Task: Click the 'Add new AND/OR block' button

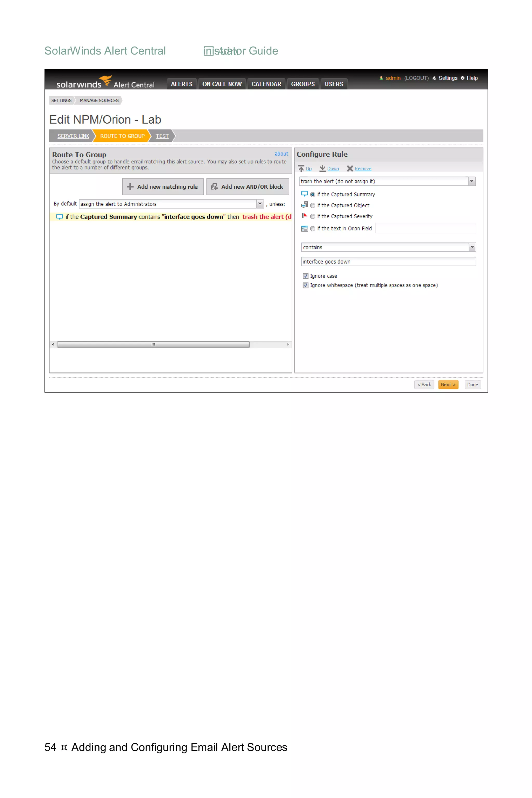Action: click(248, 187)
